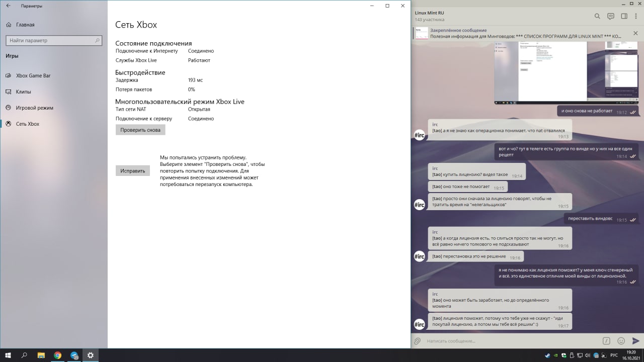Open the volume speaker tray icon
Screen dimensions: 644x362
point(587,355)
